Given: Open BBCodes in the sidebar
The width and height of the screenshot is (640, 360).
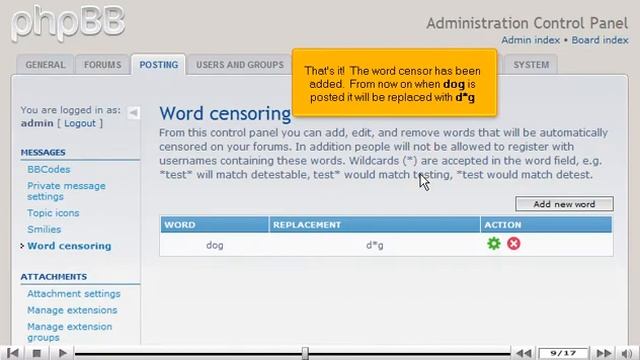Looking at the screenshot, I should (x=49, y=169).
